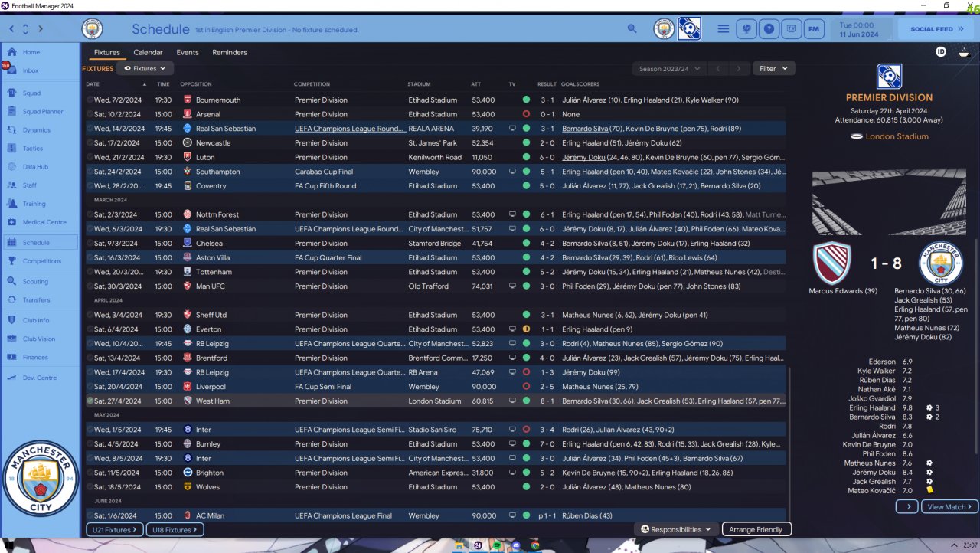Open the search magnifier icon

coord(632,29)
